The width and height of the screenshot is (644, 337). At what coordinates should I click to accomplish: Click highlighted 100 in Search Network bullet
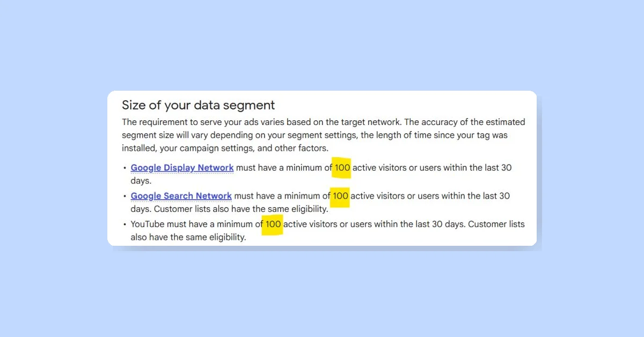point(340,196)
